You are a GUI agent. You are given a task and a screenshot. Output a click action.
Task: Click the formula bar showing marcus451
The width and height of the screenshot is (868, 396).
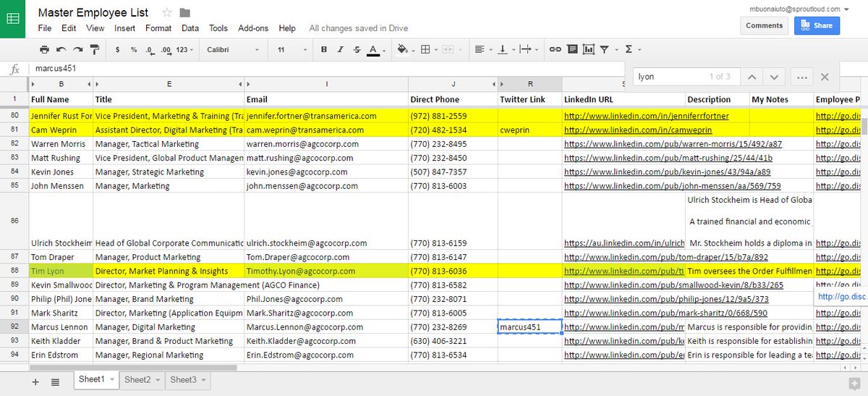[325, 69]
